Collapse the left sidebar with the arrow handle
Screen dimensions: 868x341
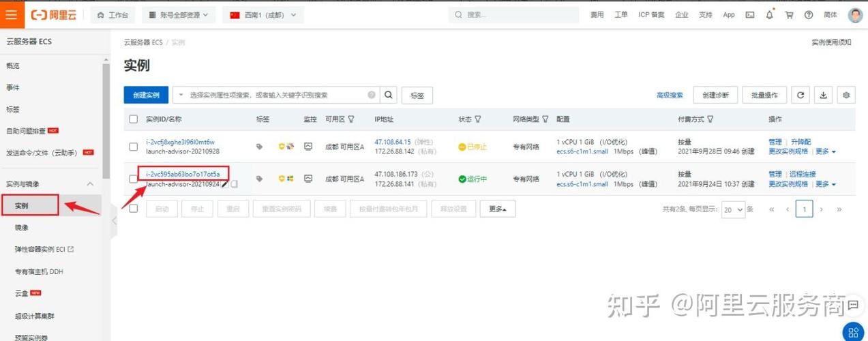114,220
